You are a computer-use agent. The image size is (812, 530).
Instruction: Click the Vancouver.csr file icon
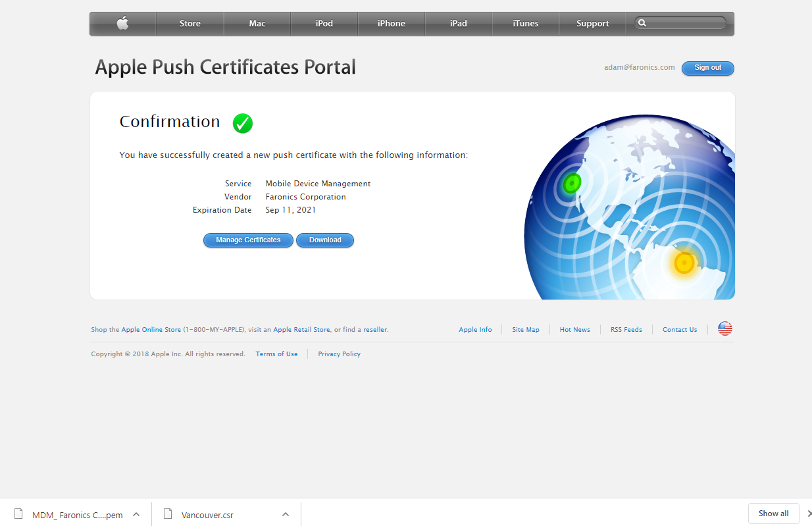click(x=168, y=514)
